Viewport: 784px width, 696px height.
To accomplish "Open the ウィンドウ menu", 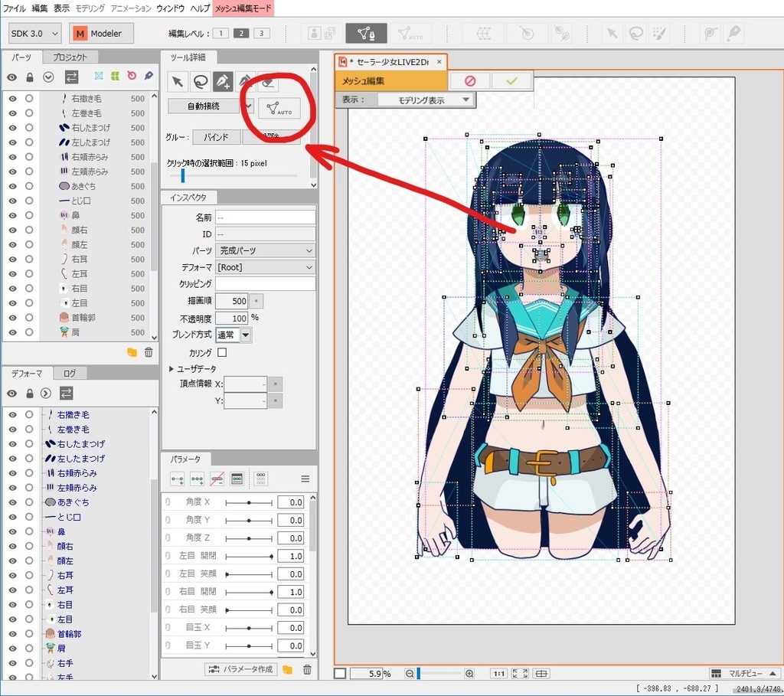I will point(171,8).
